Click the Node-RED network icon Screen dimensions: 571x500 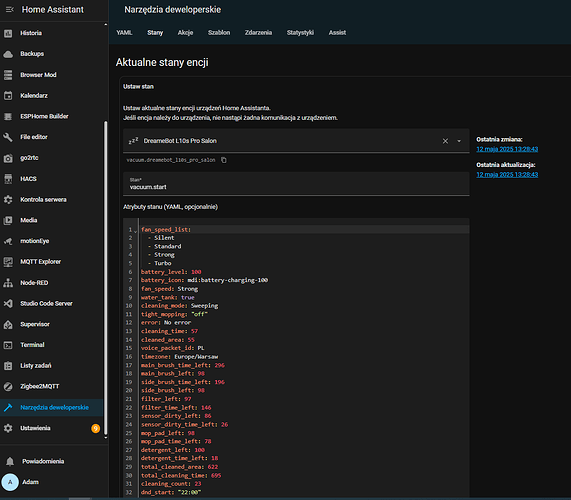pos(8,283)
